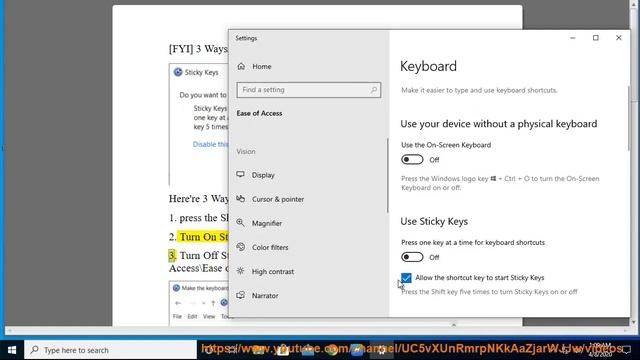Click document horizontal scrollbar left arrow
Image resolution: width=640 pixels, height=360 pixels.
coord(9,330)
